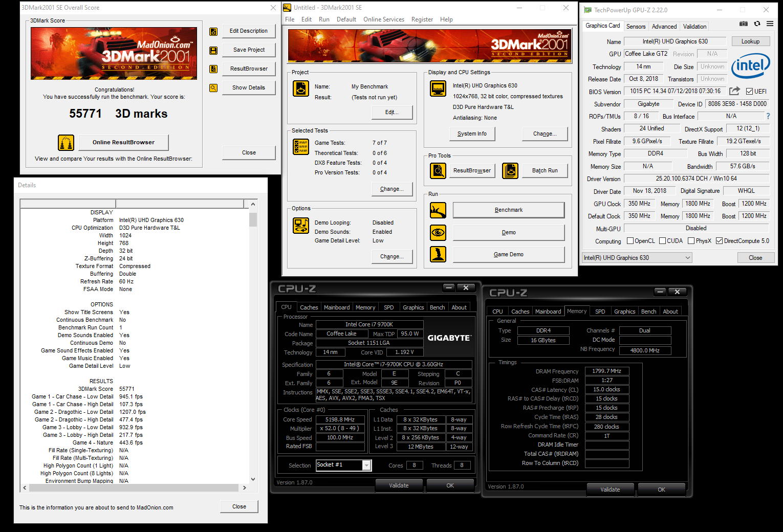This screenshot has height=532, width=783.
Task: Click the Selected Tests checklist icon
Action: pyautogui.click(x=301, y=147)
